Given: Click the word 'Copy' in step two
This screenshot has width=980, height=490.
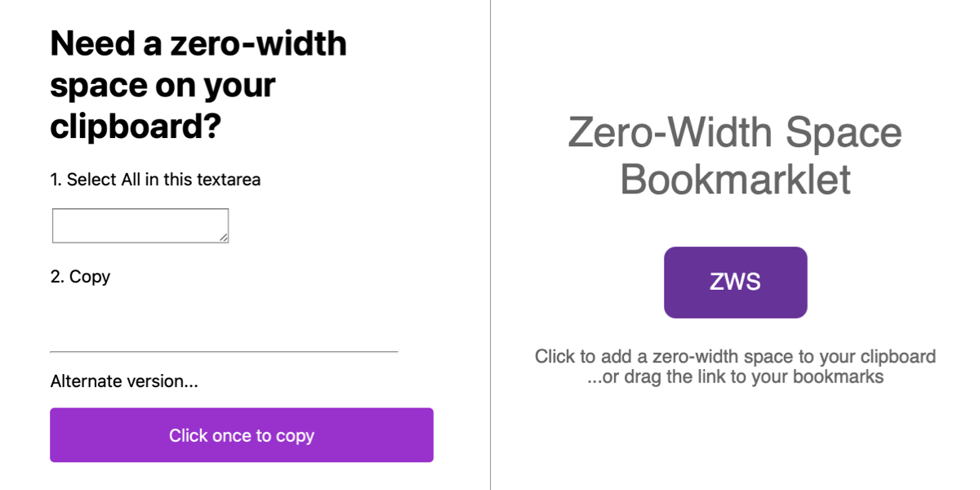Looking at the screenshot, I should click(90, 277).
